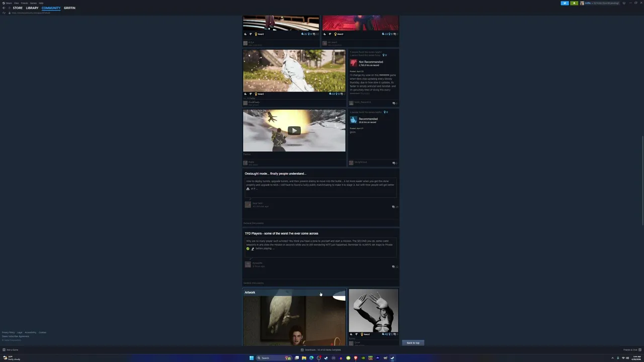
Task: Click the Back to top button
Action: coord(413,343)
